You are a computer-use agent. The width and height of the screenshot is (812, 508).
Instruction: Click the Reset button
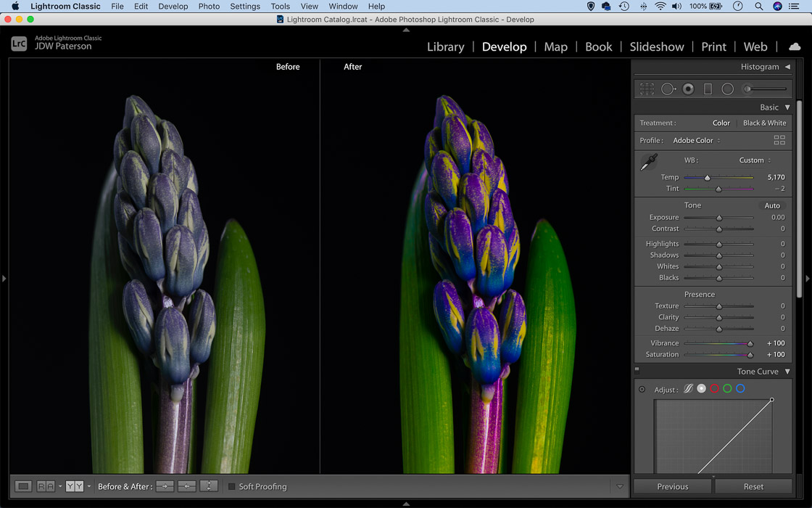tap(753, 486)
